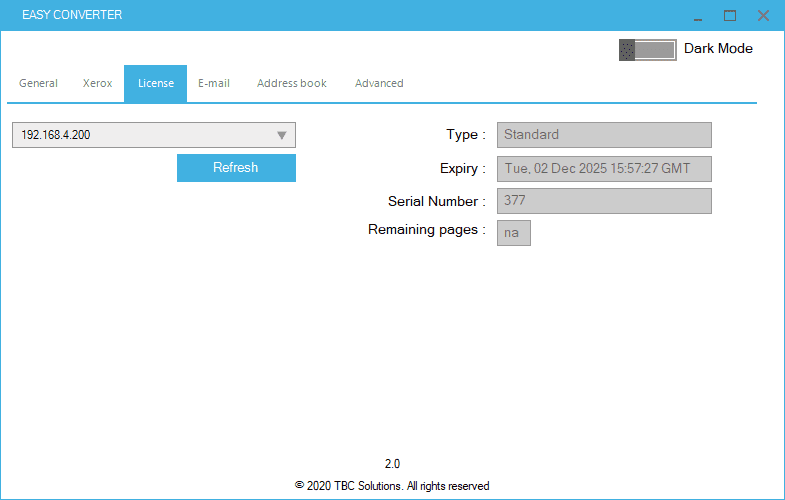Click the version number 2.0 label
The width and height of the screenshot is (785, 500).
pos(392,464)
